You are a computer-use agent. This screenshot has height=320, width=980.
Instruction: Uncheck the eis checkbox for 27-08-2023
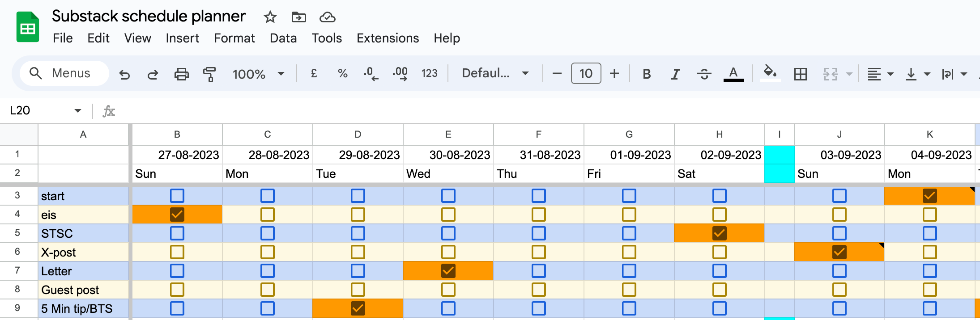coord(177,215)
